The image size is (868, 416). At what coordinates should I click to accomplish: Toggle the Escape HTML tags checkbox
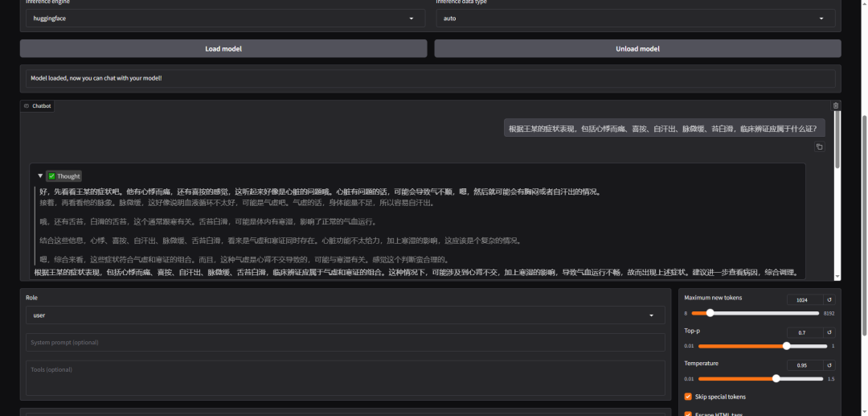pyautogui.click(x=688, y=414)
